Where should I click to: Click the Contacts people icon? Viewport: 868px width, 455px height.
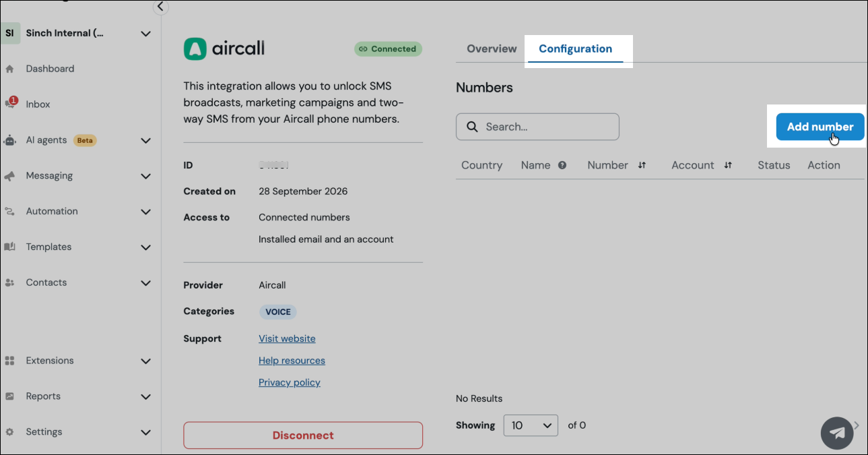point(9,282)
